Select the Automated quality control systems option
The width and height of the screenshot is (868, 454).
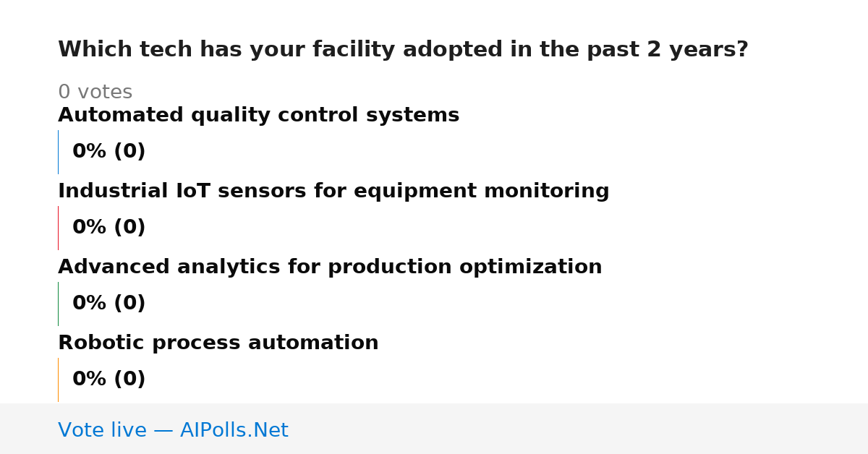pos(258,116)
